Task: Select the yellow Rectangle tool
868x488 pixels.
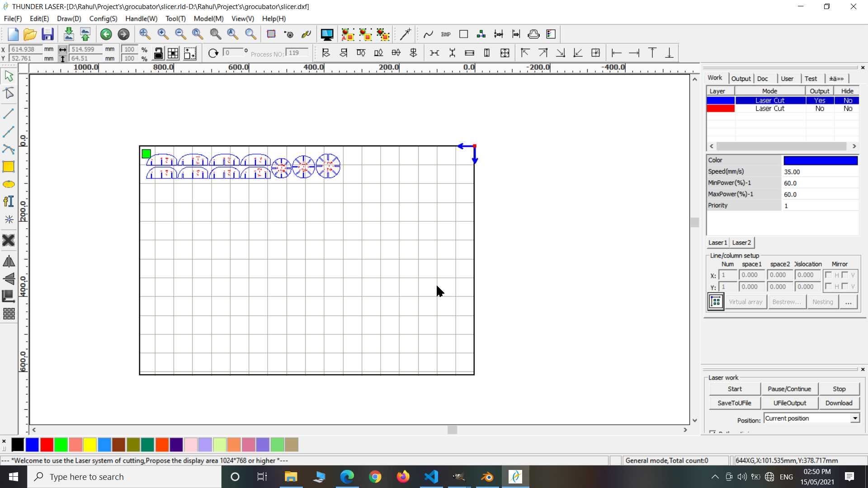Action: point(9,167)
